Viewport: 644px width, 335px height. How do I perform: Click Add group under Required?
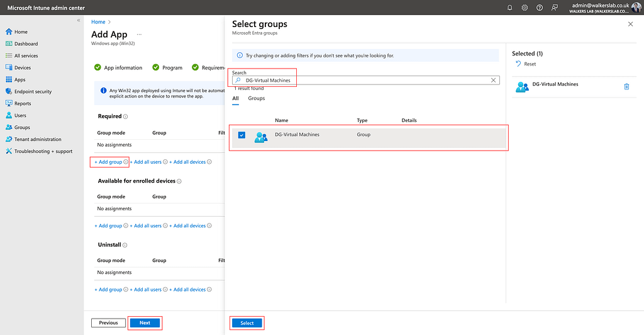point(108,162)
